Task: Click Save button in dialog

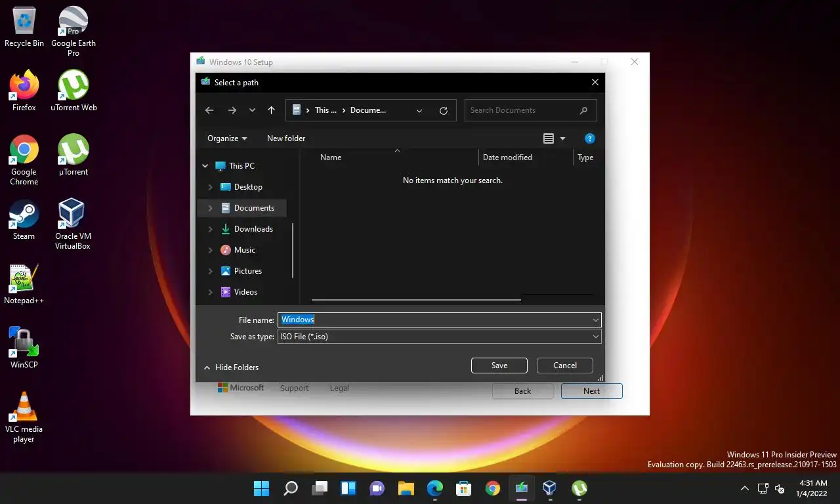Action: pyautogui.click(x=499, y=366)
